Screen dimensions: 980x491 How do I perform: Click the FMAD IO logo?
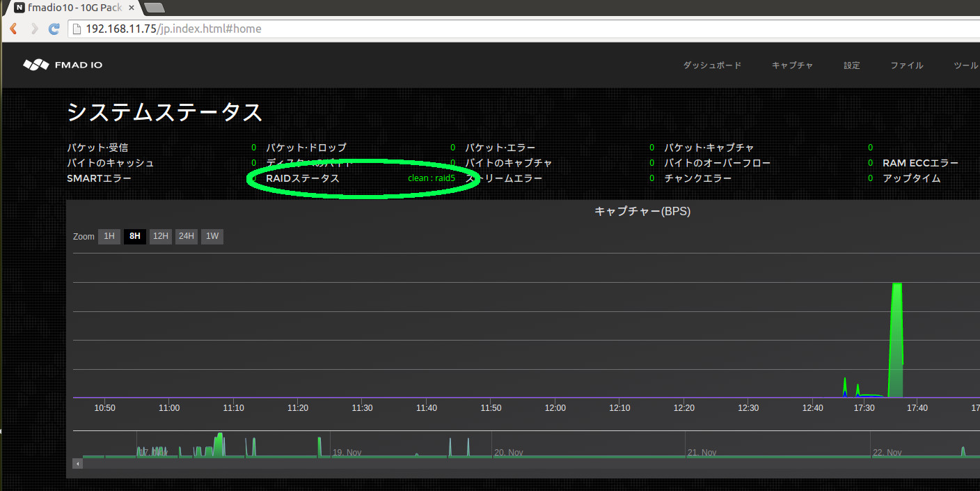click(x=63, y=64)
